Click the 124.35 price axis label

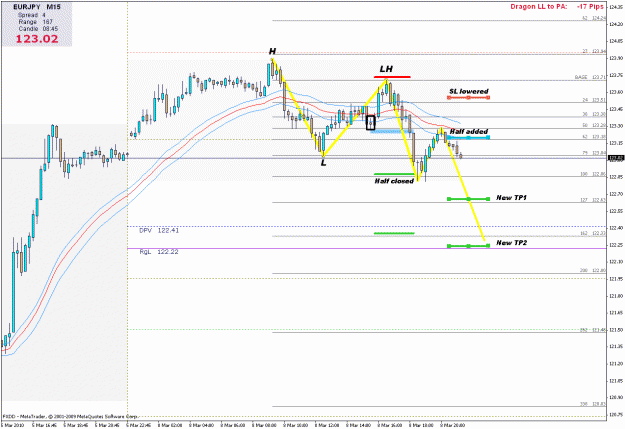[616, 7]
